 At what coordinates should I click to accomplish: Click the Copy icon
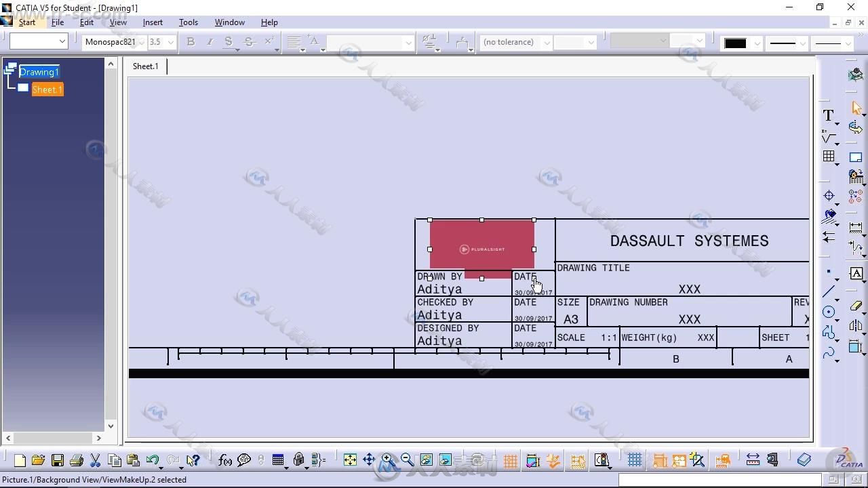click(115, 460)
